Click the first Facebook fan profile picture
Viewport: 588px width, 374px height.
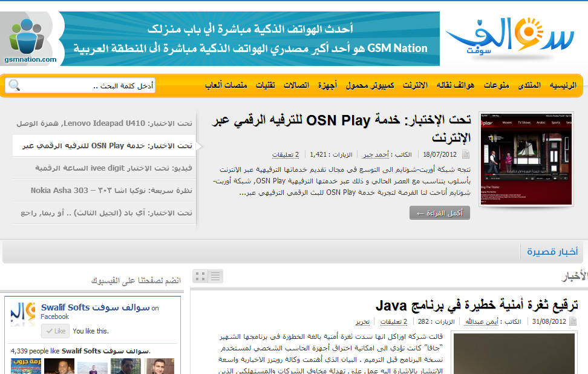coord(26,366)
